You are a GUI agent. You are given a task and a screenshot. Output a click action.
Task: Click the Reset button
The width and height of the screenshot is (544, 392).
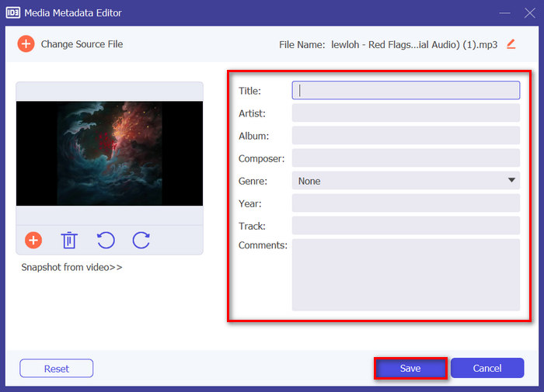coord(57,368)
